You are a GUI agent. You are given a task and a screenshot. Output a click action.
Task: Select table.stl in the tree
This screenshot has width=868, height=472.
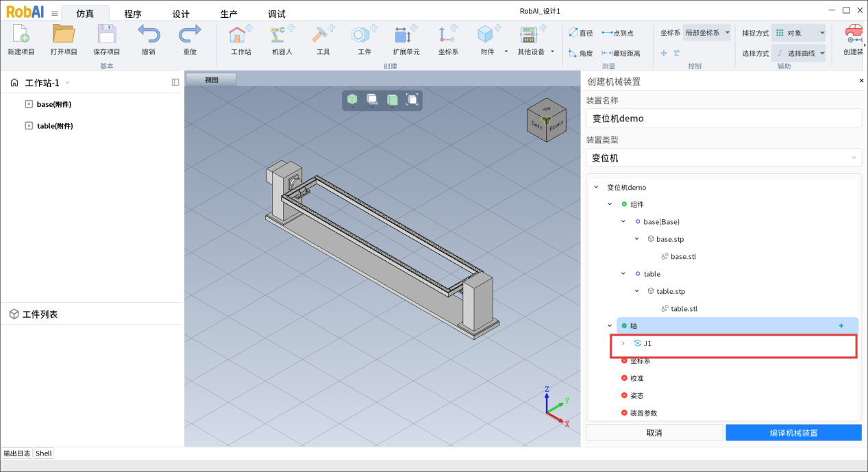pyautogui.click(x=684, y=308)
